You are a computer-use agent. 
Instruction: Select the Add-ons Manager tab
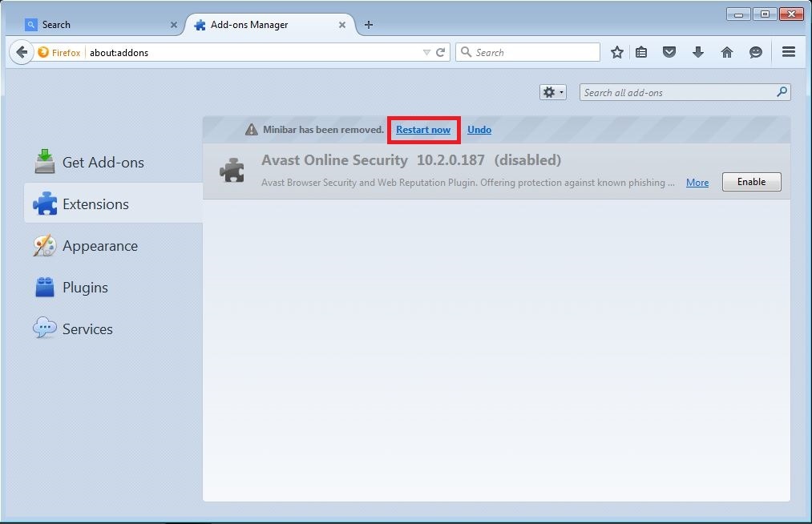(x=269, y=25)
